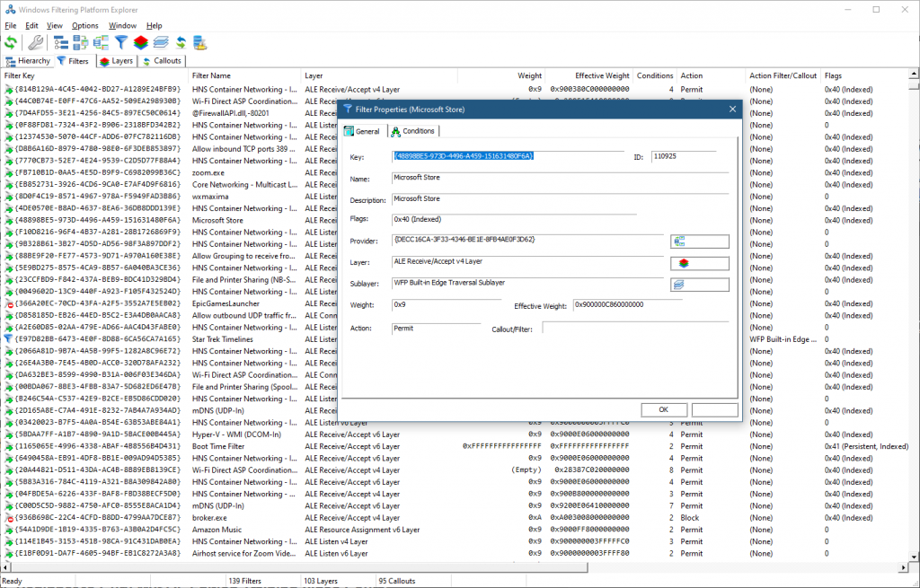Image resolution: width=920 pixels, height=588 pixels.
Task: Click the database with padlock toolbar icon
Action: pos(199,42)
